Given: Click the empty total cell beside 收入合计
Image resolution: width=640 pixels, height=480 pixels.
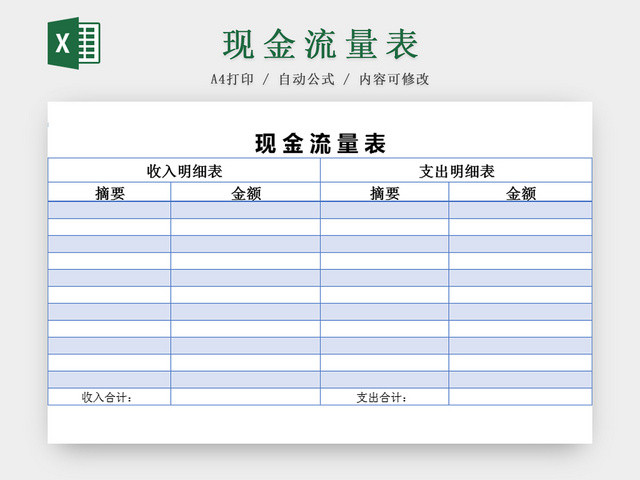Looking at the screenshot, I should tap(245, 397).
